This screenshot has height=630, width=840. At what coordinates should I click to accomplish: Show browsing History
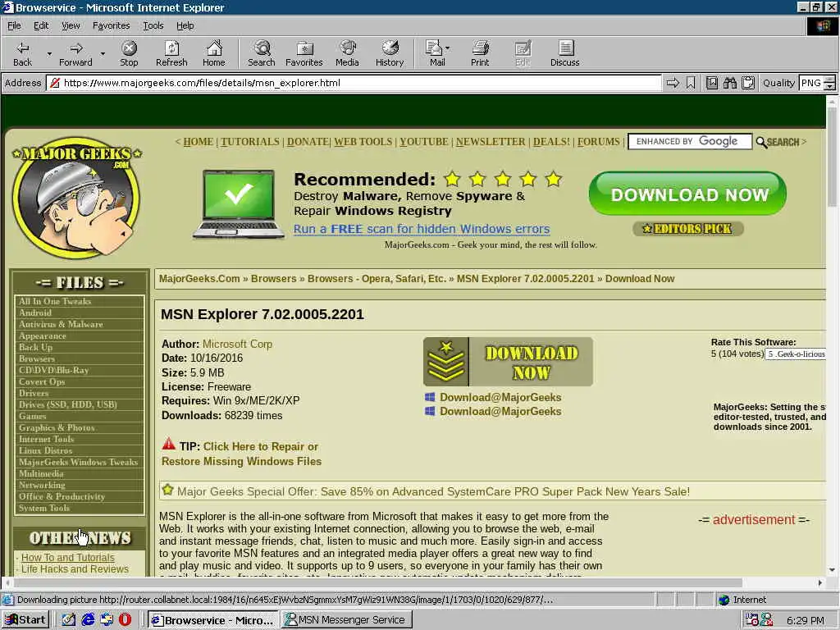pyautogui.click(x=390, y=53)
